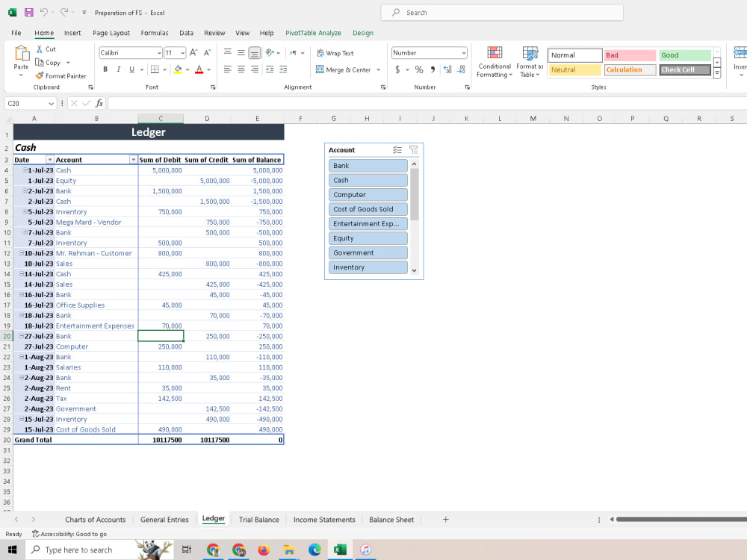Save the workbook with the floppy disk icon
This screenshot has width=747, height=560.
28,13
